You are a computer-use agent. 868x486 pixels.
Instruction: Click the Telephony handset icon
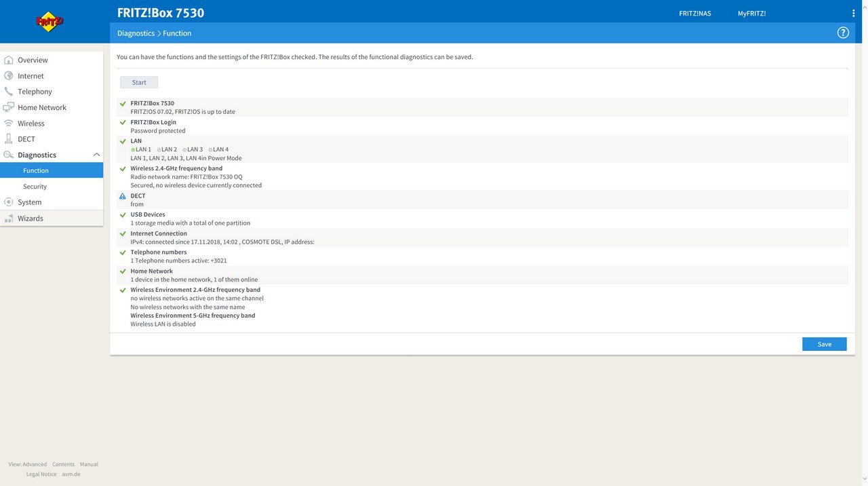9,91
